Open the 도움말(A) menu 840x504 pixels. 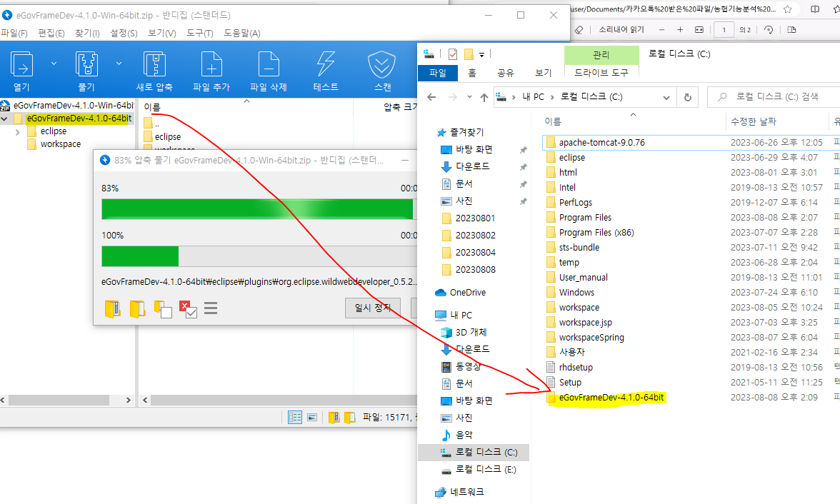pos(242,34)
